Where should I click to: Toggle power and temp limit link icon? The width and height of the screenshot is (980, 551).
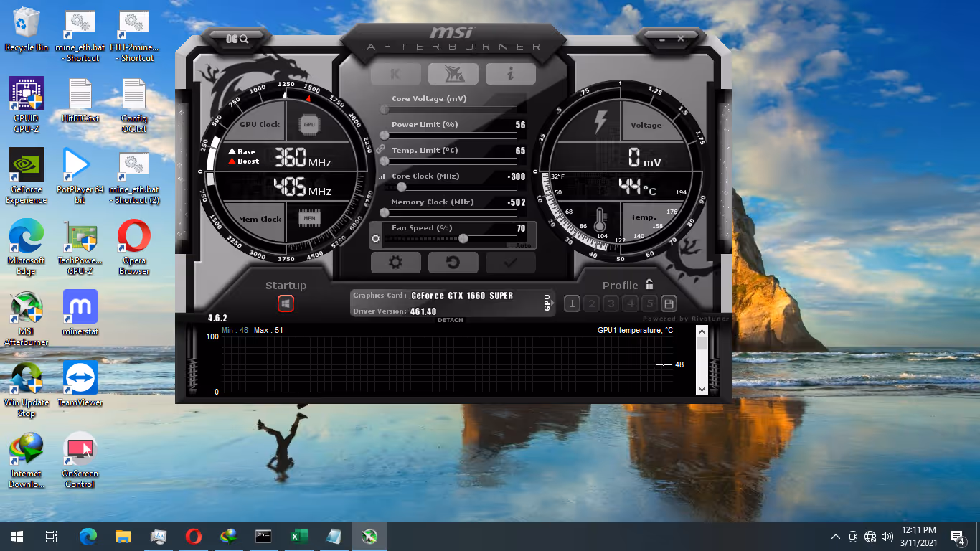pyautogui.click(x=381, y=148)
